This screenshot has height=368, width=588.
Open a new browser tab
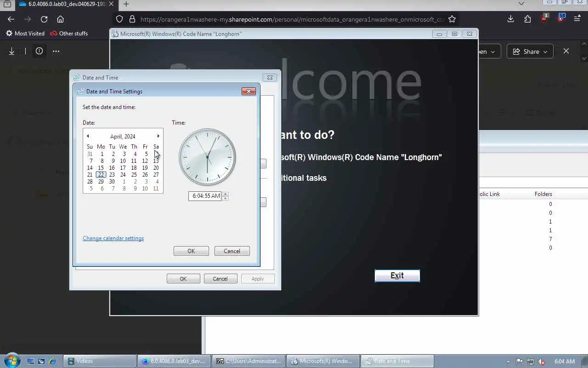coord(126,4)
